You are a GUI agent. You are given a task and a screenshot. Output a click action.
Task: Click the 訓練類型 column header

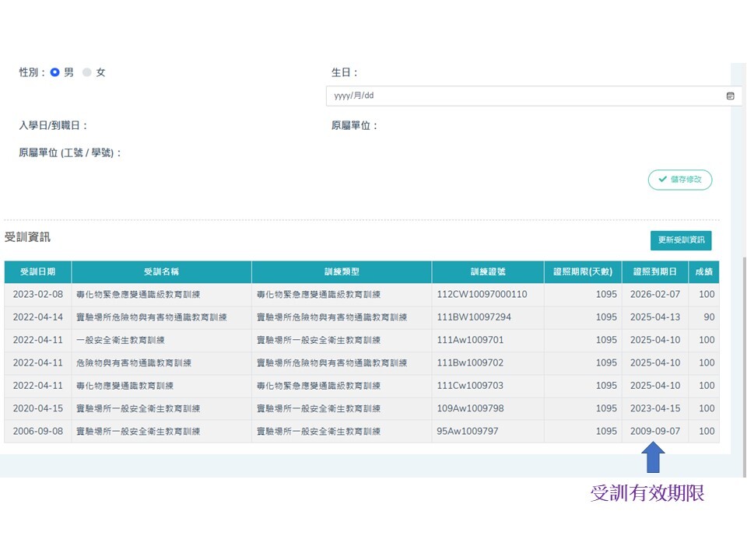click(x=342, y=272)
